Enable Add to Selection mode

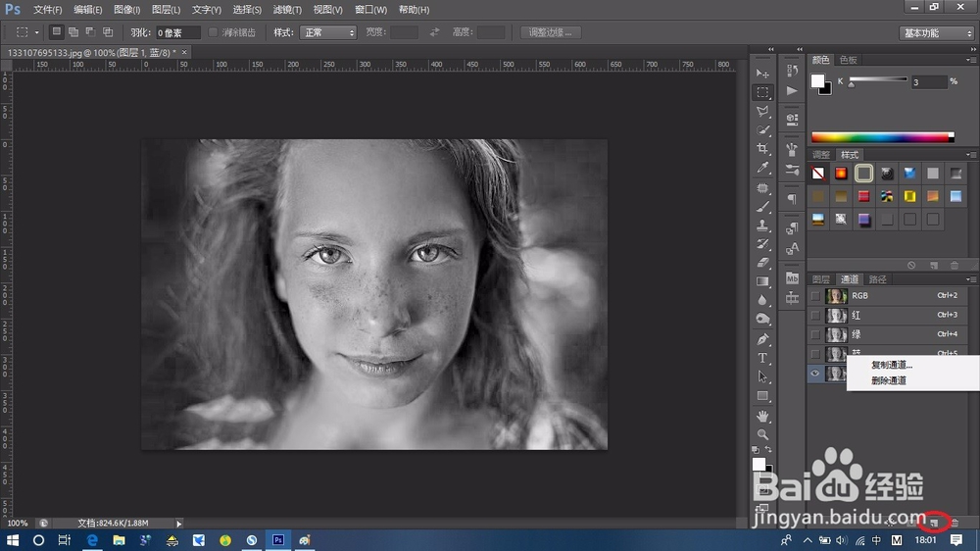coord(73,32)
